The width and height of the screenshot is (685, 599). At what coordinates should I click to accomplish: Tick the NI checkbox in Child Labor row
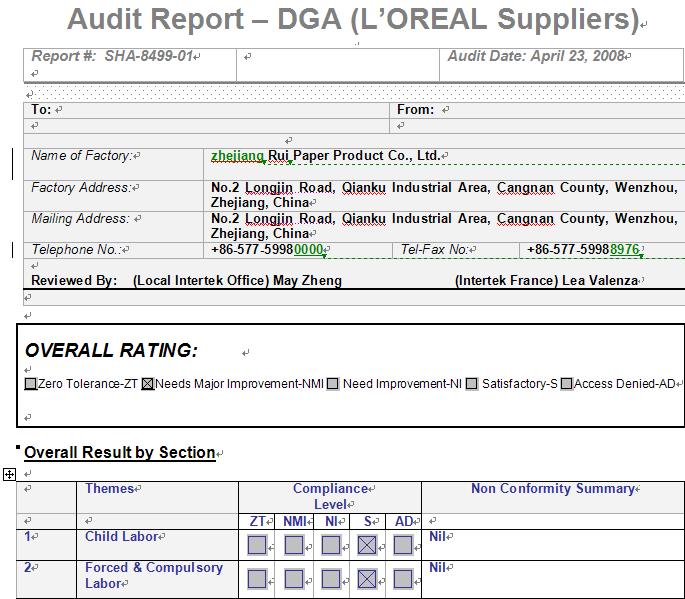[331, 545]
